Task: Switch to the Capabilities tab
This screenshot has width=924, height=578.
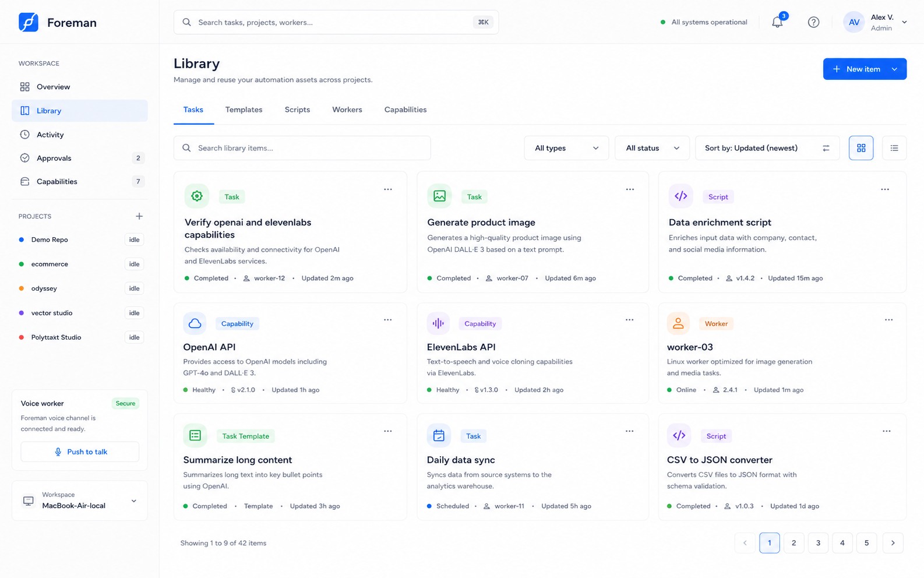Action: pos(405,110)
